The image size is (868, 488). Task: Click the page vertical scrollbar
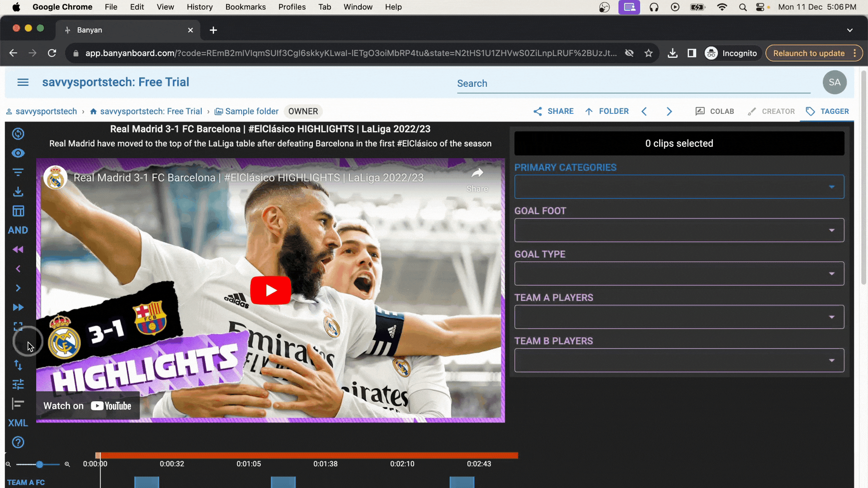coord(863,177)
